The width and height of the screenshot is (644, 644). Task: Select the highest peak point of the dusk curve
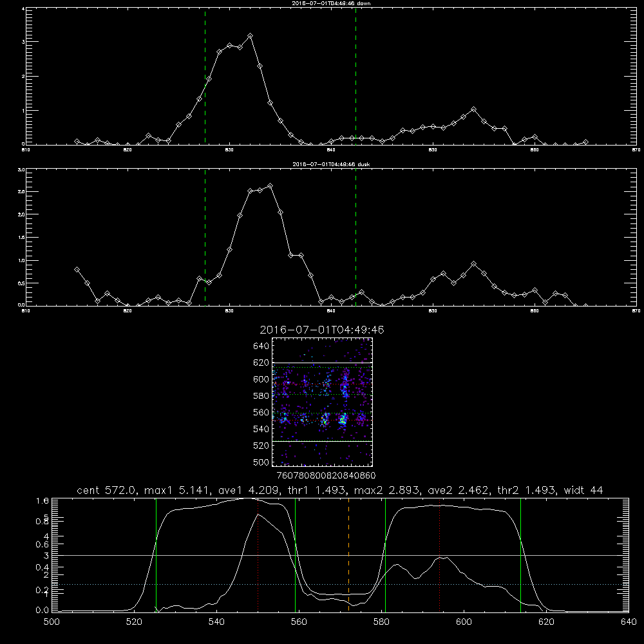click(270, 185)
